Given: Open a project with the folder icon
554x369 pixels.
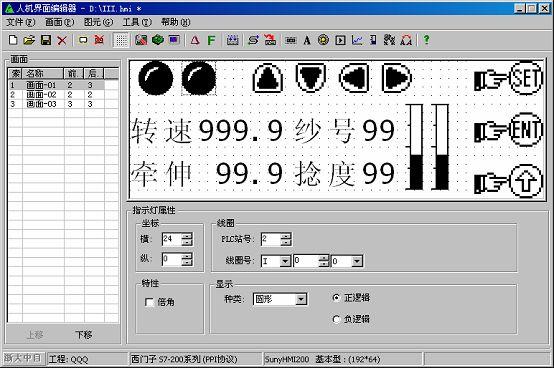Looking at the screenshot, I should (x=29, y=40).
